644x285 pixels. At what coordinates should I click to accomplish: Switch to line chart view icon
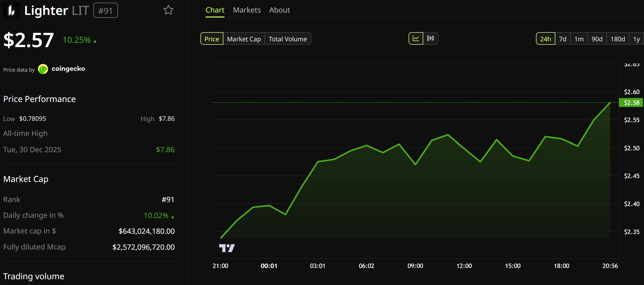click(x=416, y=39)
